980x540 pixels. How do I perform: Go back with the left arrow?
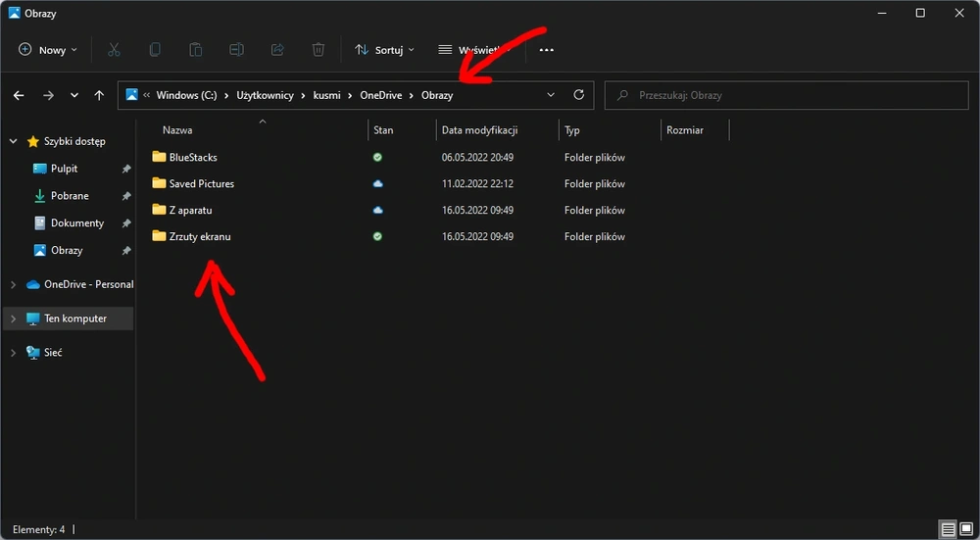pos(19,96)
